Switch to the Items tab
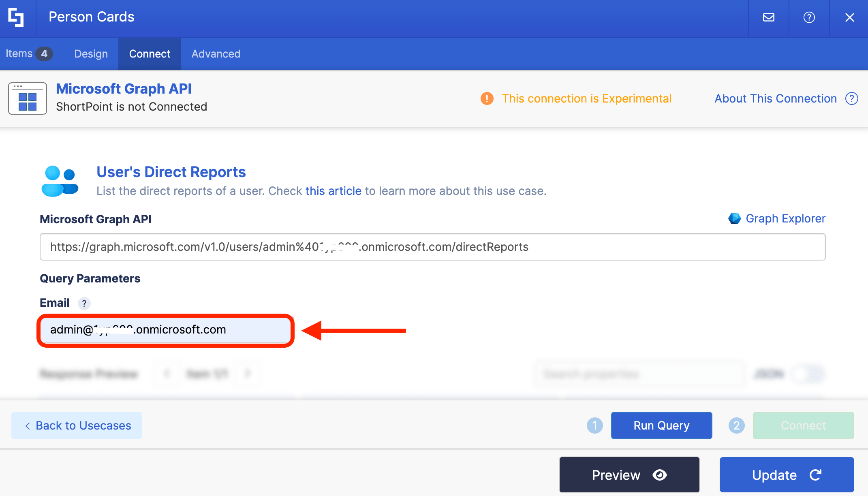Viewport: 868px width, 496px height. (x=29, y=53)
